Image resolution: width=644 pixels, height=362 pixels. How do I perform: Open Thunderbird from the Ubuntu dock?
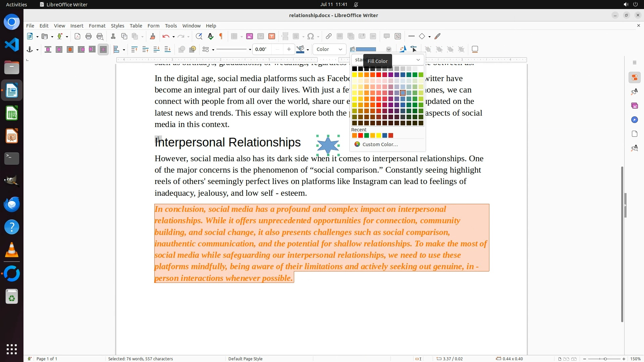[x=12, y=204]
